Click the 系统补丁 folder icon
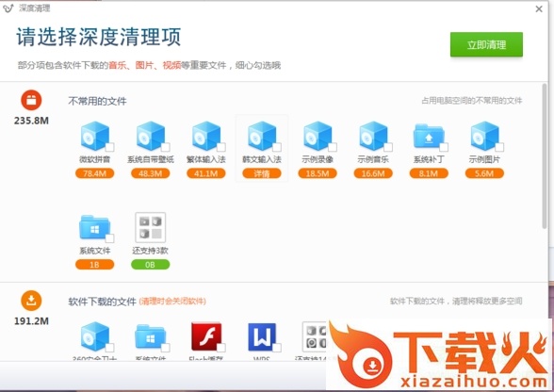This screenshot has height=392, width=554. point(429,136)
